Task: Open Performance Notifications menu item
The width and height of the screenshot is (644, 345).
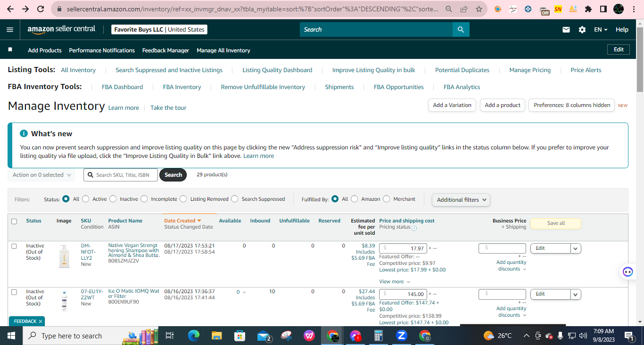Action: (x=102, y=50)
